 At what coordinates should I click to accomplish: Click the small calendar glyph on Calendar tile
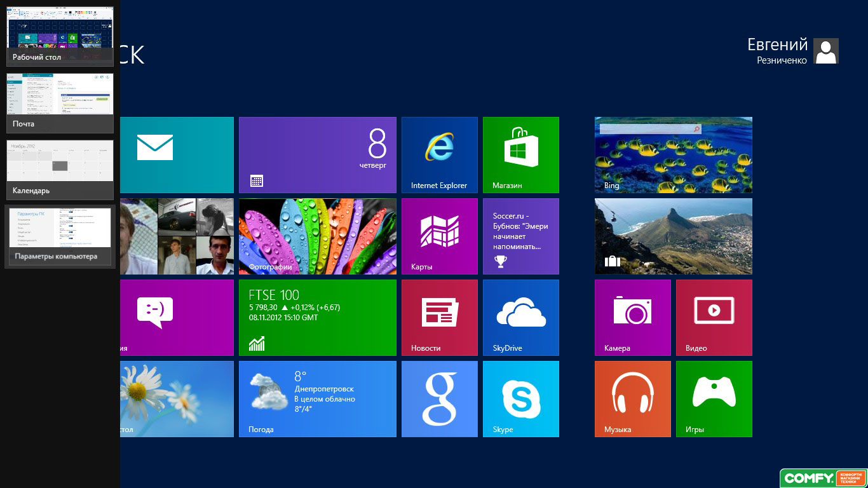pos(257,181)
